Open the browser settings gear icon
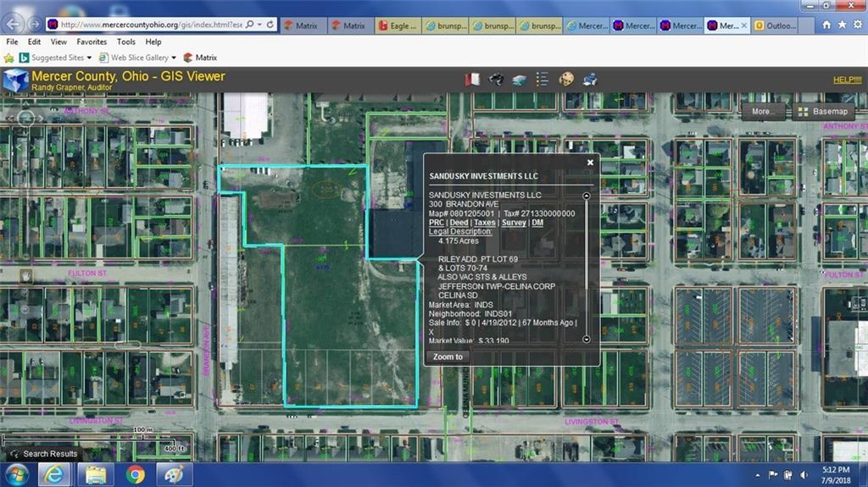868x487 pixels. pos(858,25)
